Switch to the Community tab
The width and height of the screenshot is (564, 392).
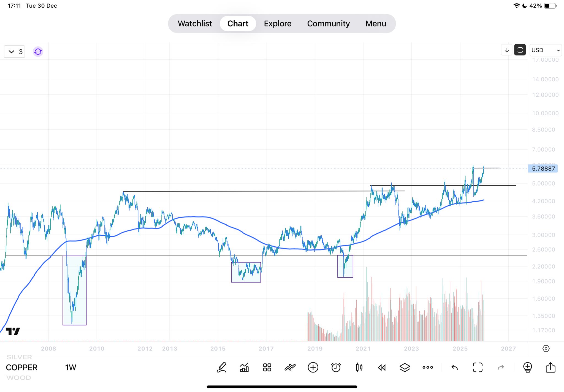click(x=328, y=24)
